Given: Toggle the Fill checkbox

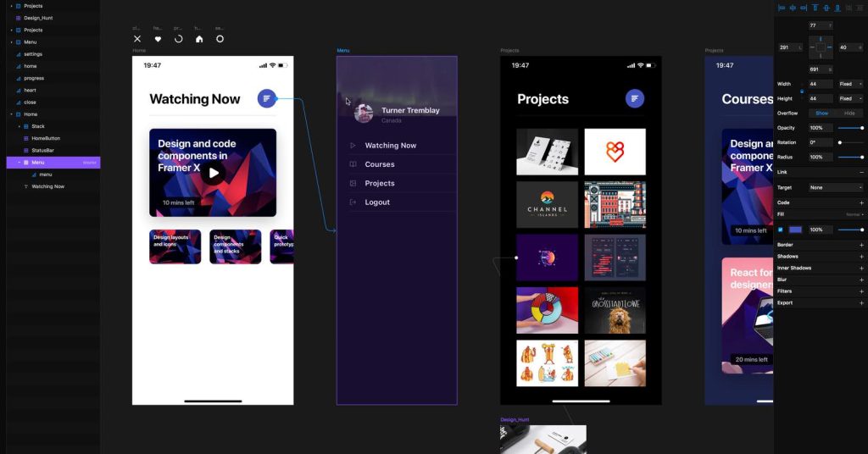Looking at the screenshot, I should 781,230.
